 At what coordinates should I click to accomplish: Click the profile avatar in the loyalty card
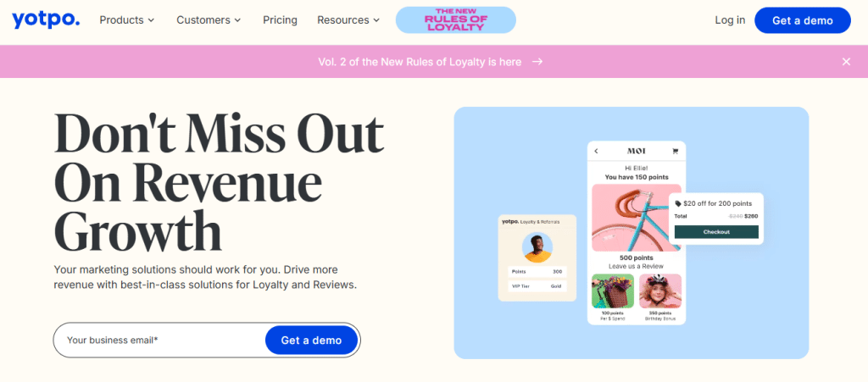tap(537, 247)
